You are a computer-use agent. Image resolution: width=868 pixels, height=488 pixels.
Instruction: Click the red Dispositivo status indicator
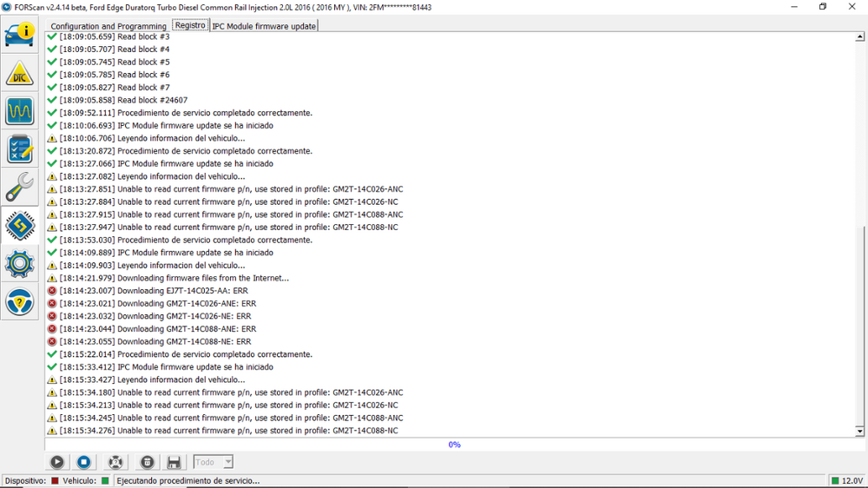[x=55, y=481]
